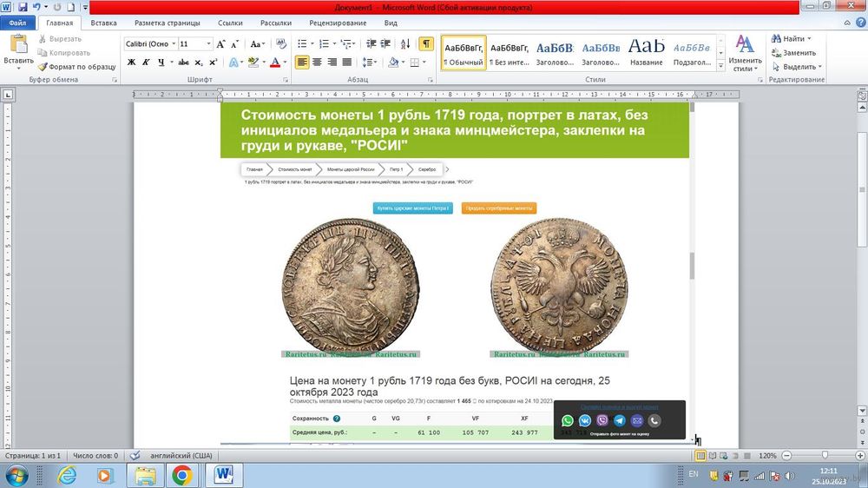Toggle italic (К) formatting

tap(146, 62)
